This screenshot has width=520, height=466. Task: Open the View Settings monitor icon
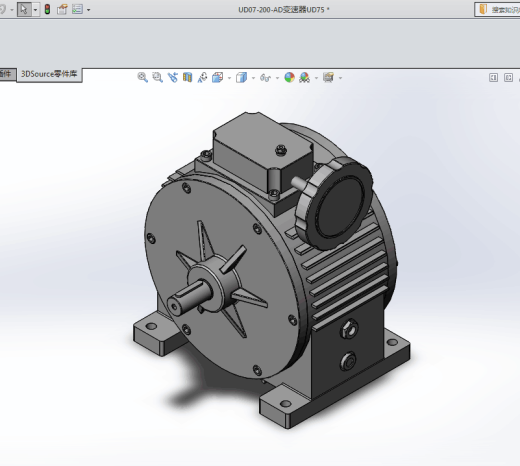click(328, 77)
